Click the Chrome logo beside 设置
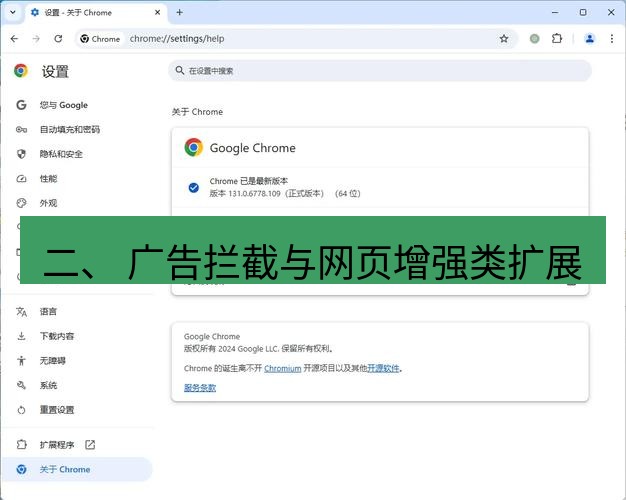Screen dimensions: 626x500 click(21, 71)
